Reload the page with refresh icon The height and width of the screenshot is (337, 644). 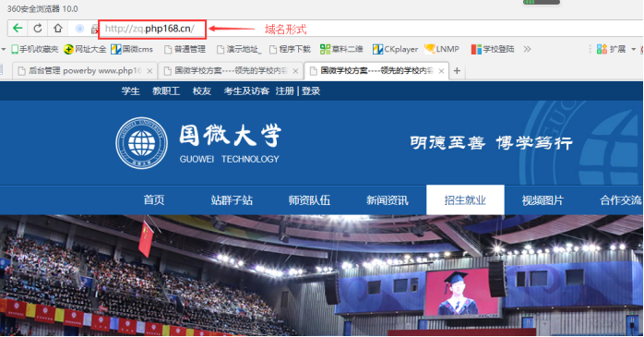38,28
